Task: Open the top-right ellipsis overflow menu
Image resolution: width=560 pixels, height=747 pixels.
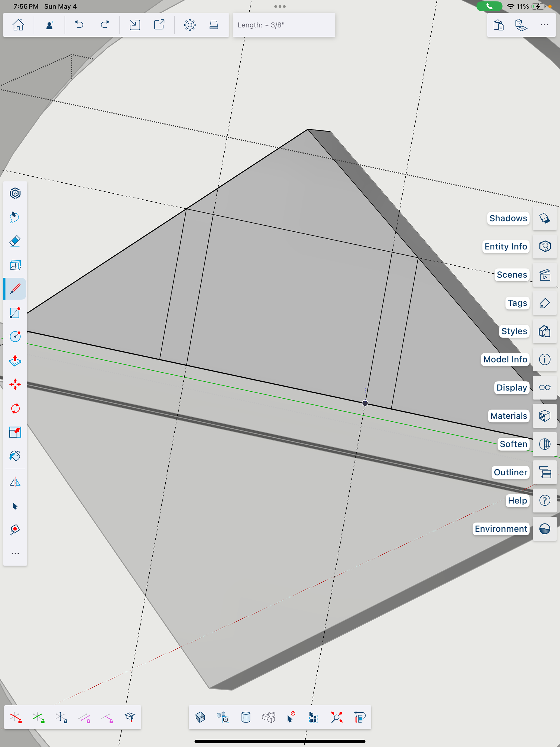Action: (544, 25)
